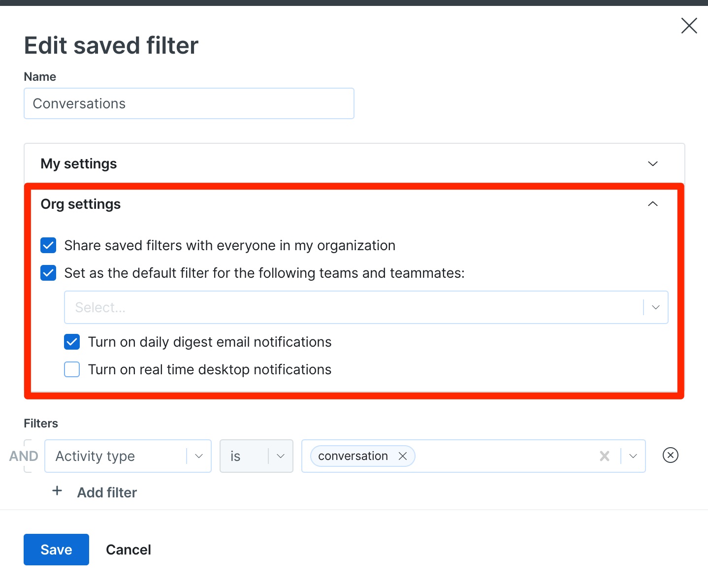Uncheck Share saved filters with everyone
The width and height of the screenshot is (708, 588).
click(x=48, y=245)
